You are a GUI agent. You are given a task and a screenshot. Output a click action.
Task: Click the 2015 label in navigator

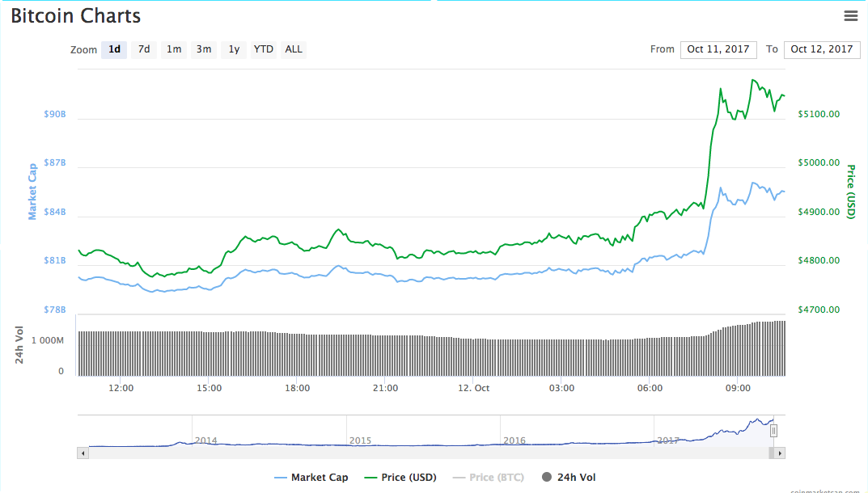click(360, 440)
